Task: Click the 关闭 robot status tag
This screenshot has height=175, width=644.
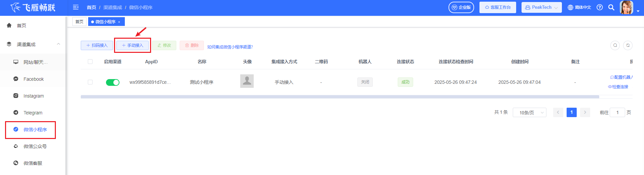Action: (365, 82)
